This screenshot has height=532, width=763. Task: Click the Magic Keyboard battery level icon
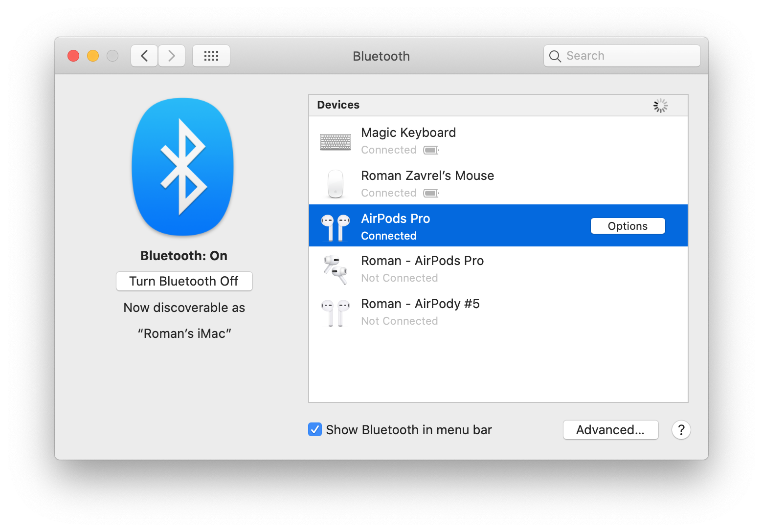[x=431, y=150]
